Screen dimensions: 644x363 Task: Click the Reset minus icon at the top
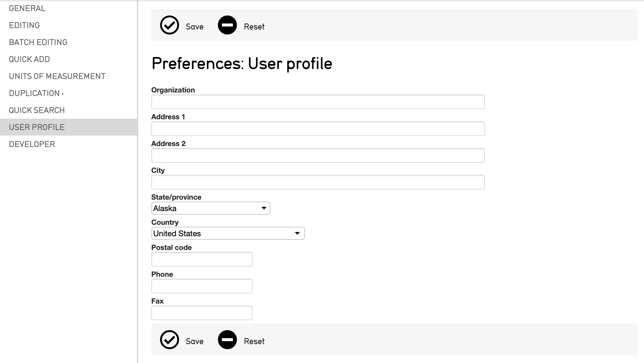(227, 25)
